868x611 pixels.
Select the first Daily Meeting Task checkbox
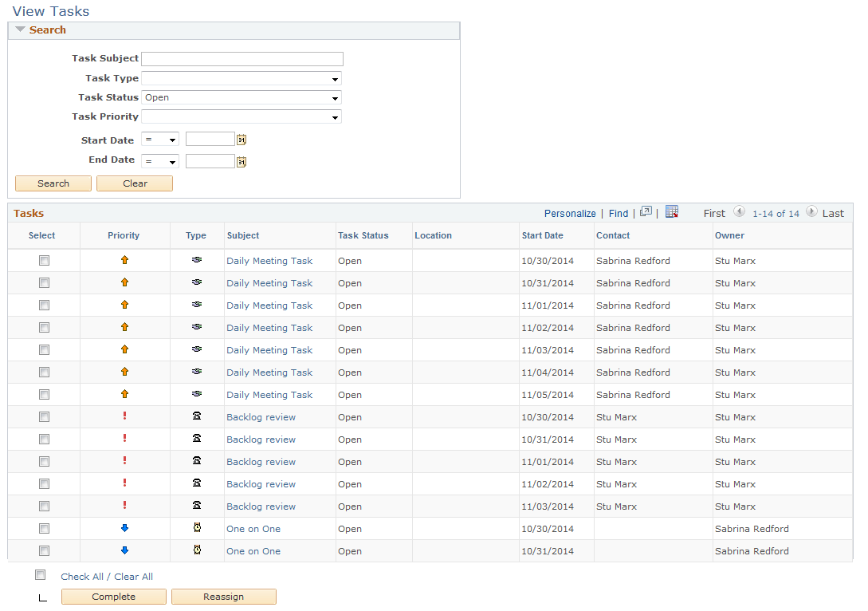[x=44, y=261]
